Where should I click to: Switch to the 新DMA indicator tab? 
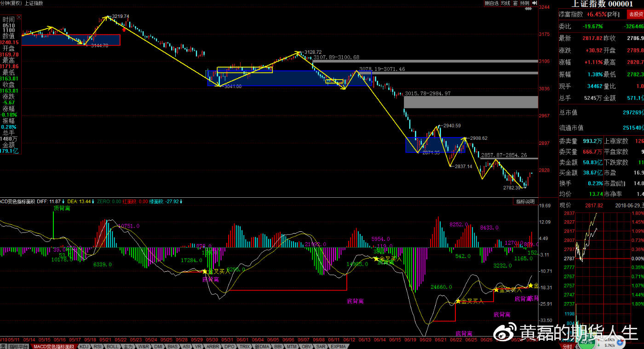pos(262,346)
